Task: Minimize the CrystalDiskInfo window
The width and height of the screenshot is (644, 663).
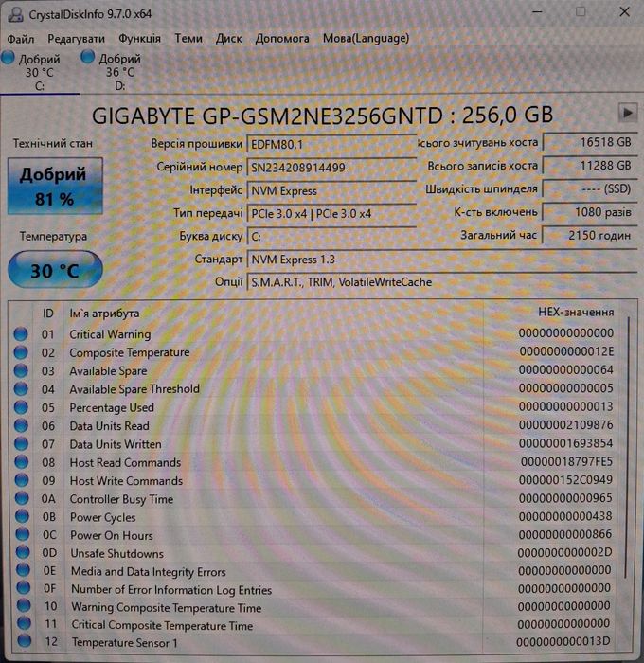Action: (537, 12)
